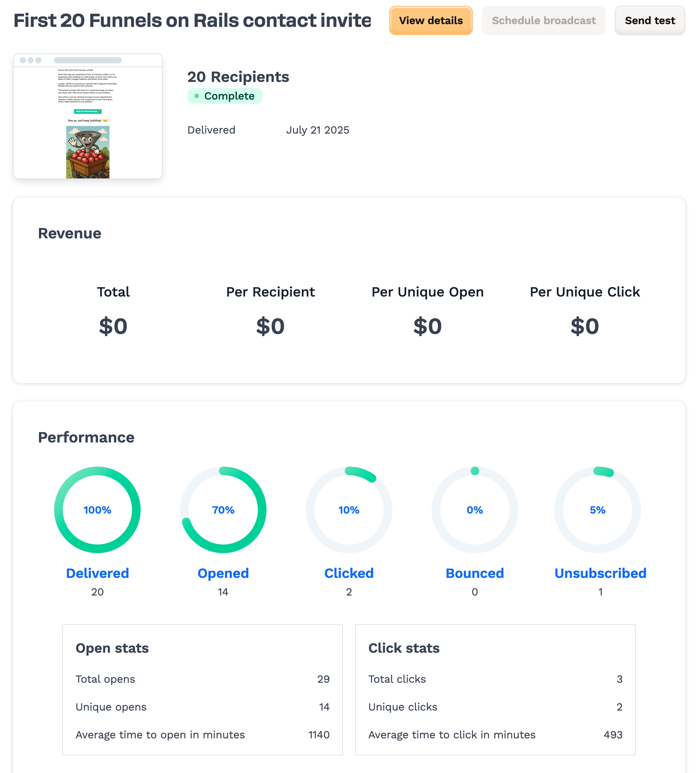
Task: Click the preview window's browser dots
Action: [30, 60]
